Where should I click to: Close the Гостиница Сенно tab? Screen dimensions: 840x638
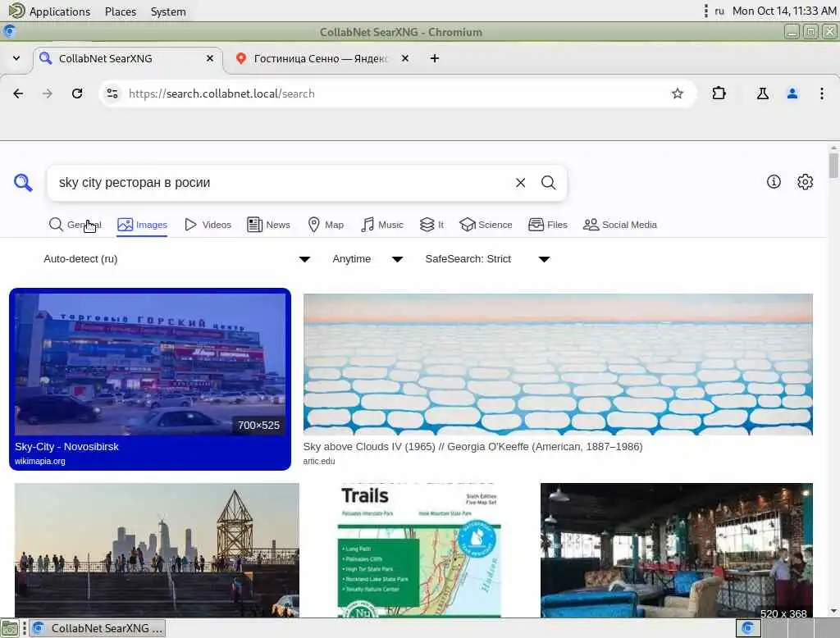click(x=405, y=58)
